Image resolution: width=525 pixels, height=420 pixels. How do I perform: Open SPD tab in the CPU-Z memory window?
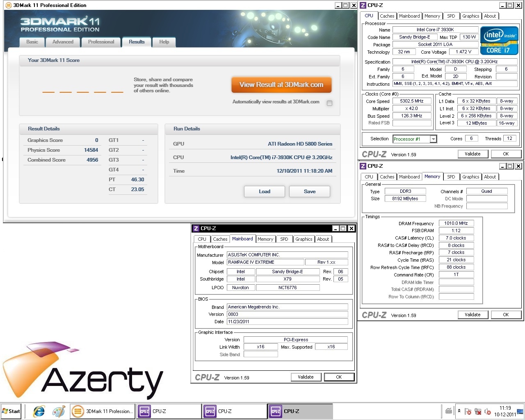pos(451,177)
